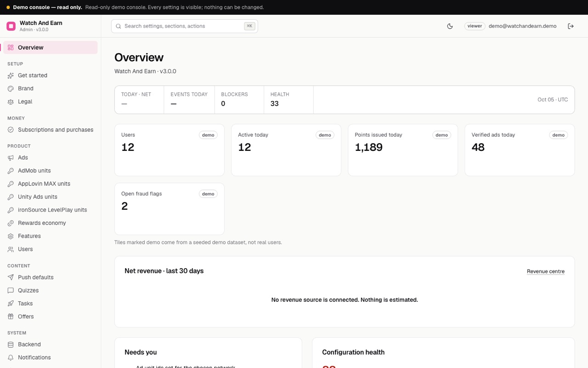This screenshot has width=588, height=368.
Task: Click the Open fraud flags tile
Action: tap(170, 209)
